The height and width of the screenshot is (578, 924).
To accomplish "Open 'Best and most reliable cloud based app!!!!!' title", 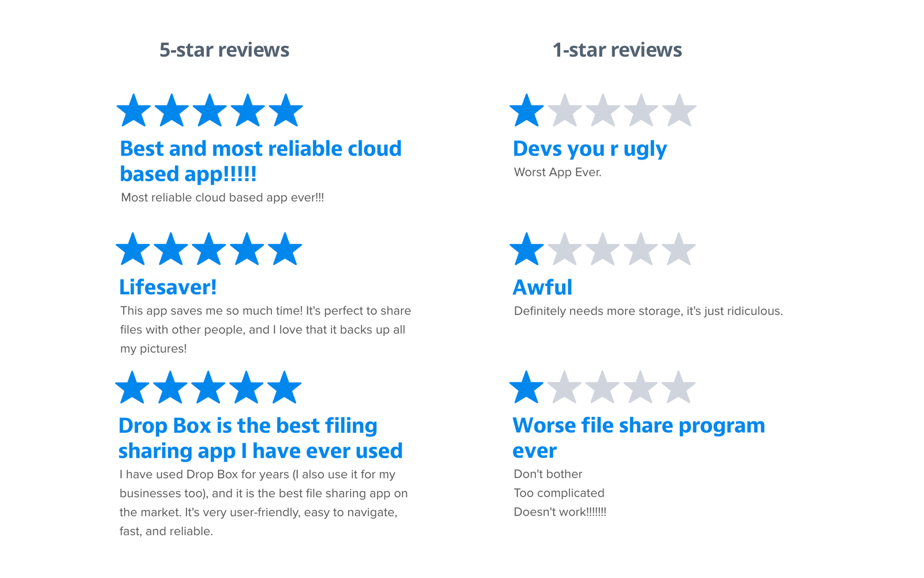I will point(260,161).
